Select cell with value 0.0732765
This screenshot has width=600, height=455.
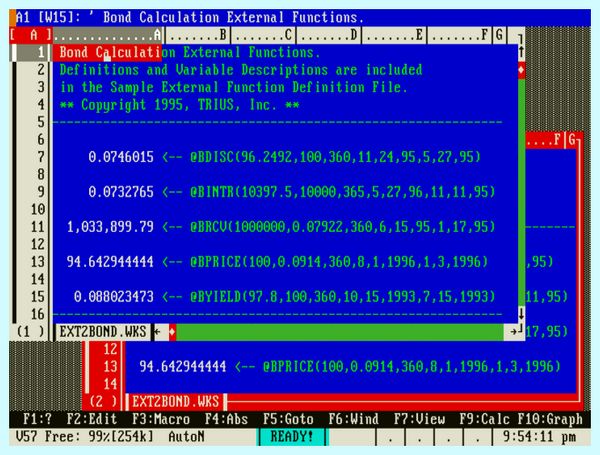(121, 192)
